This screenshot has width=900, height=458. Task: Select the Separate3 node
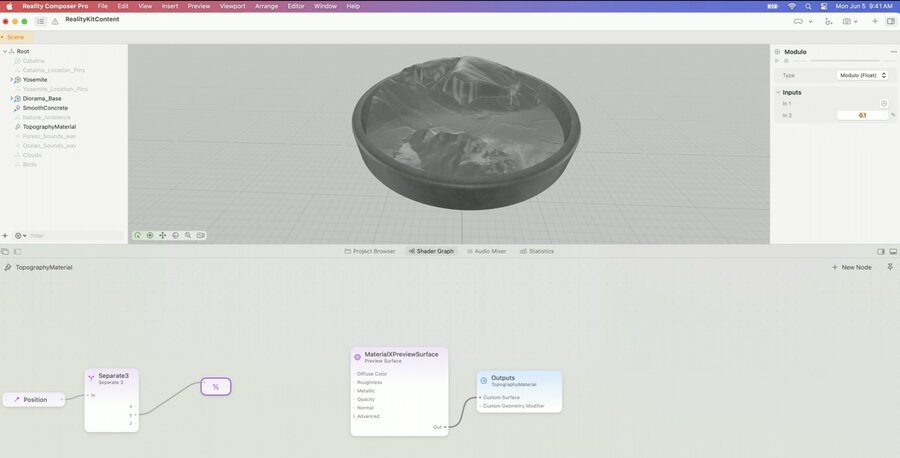point(111,400)
